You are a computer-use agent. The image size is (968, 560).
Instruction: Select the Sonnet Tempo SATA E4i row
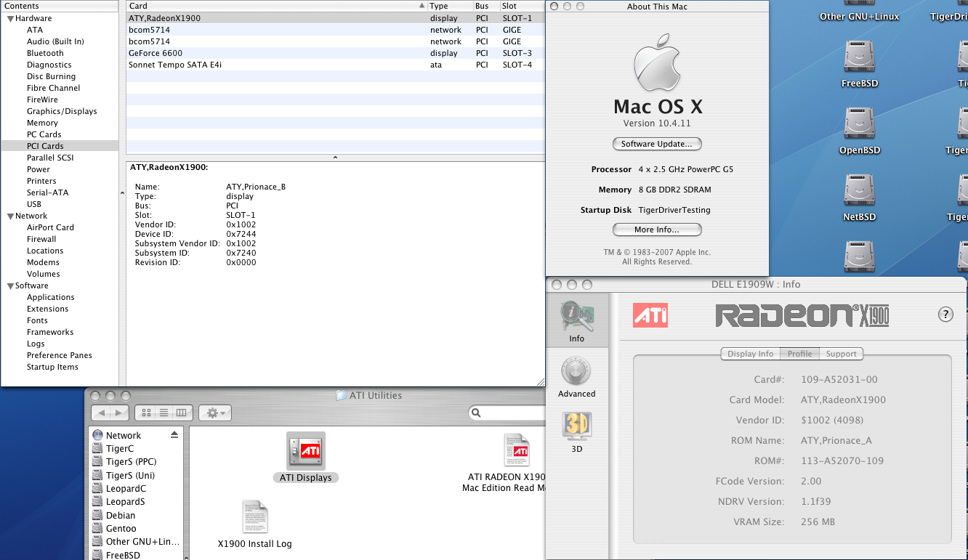coord(335,65)
